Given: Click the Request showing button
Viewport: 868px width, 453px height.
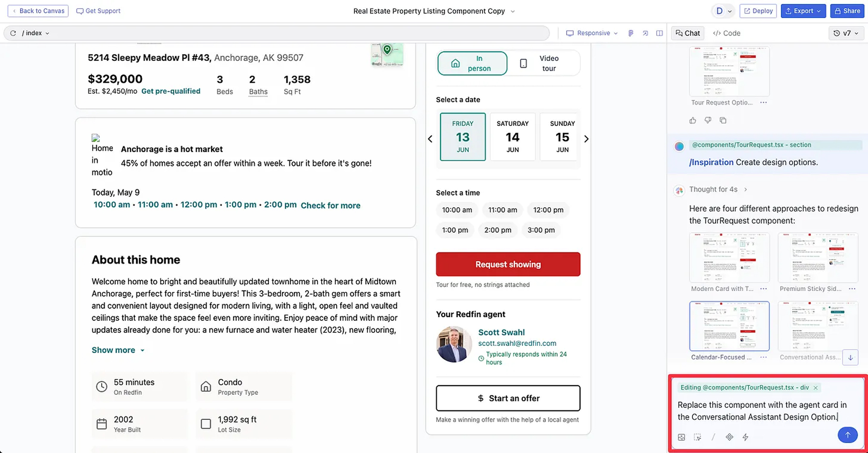Looking at the screenshot, I should [508, 264].
